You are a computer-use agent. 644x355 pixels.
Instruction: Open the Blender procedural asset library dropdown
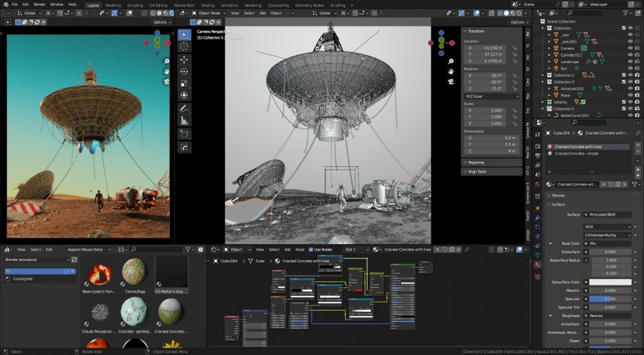[37, 260]
